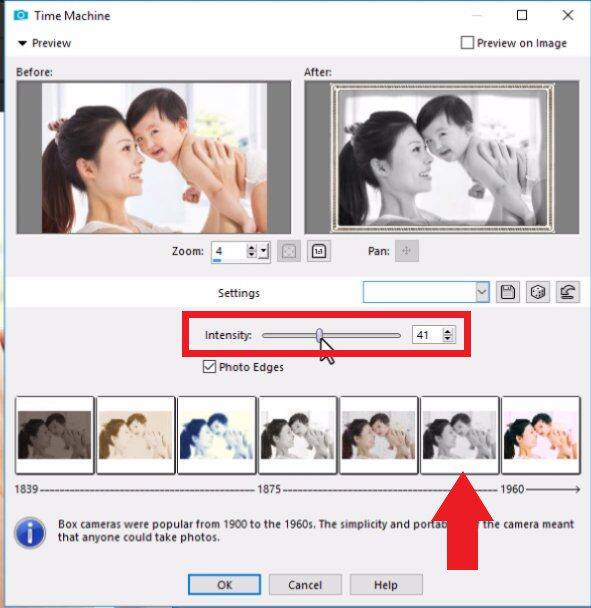
Task: Maximize the Time Machine dialog window
Action: [x=522, y=15]
